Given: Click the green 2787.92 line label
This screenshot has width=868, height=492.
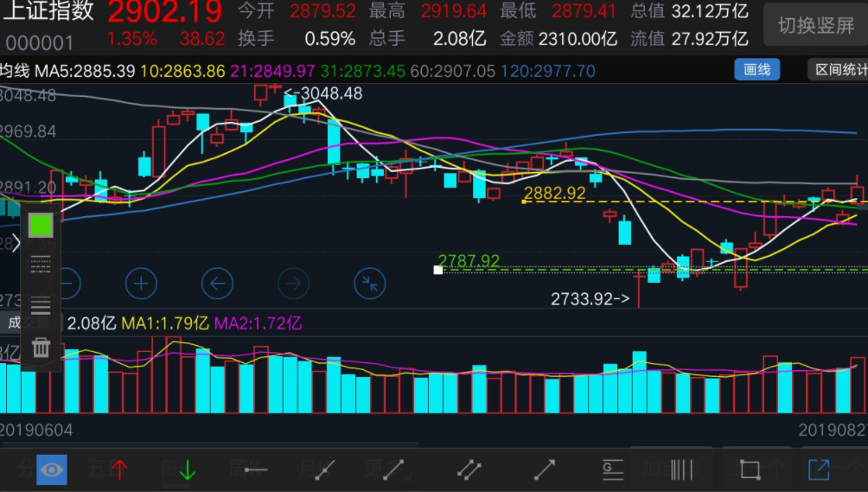Looking at the screenshot, I should click(x=469, y=260).
